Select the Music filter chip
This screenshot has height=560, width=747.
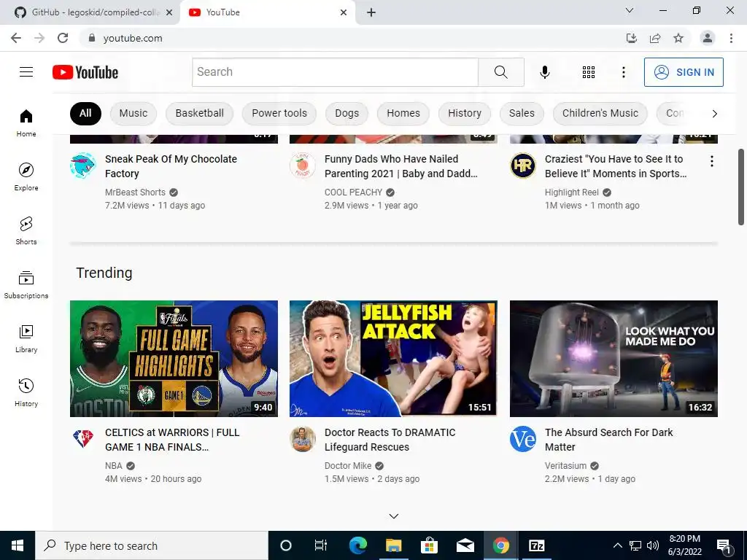coord(133,113)
